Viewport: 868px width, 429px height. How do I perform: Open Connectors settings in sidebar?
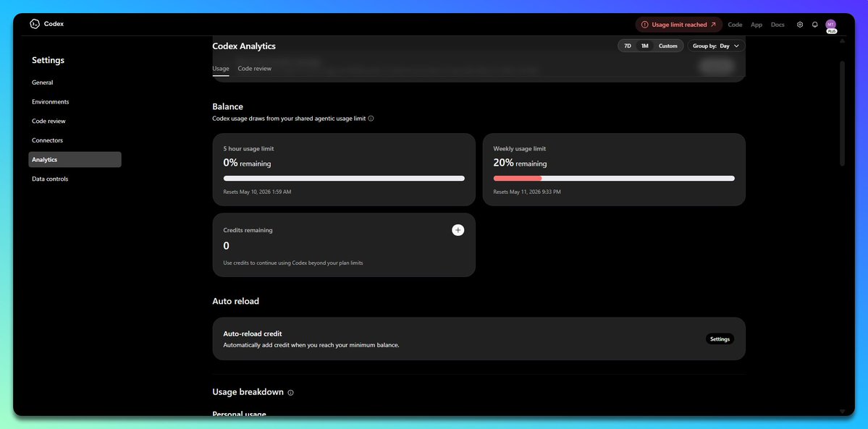click(75, 140)
